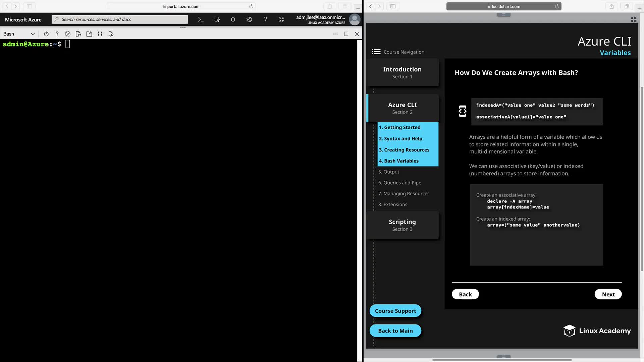Open the Cloud Shell editor braces icon
The height and width of the screenshot is (362, 644).
100,34
